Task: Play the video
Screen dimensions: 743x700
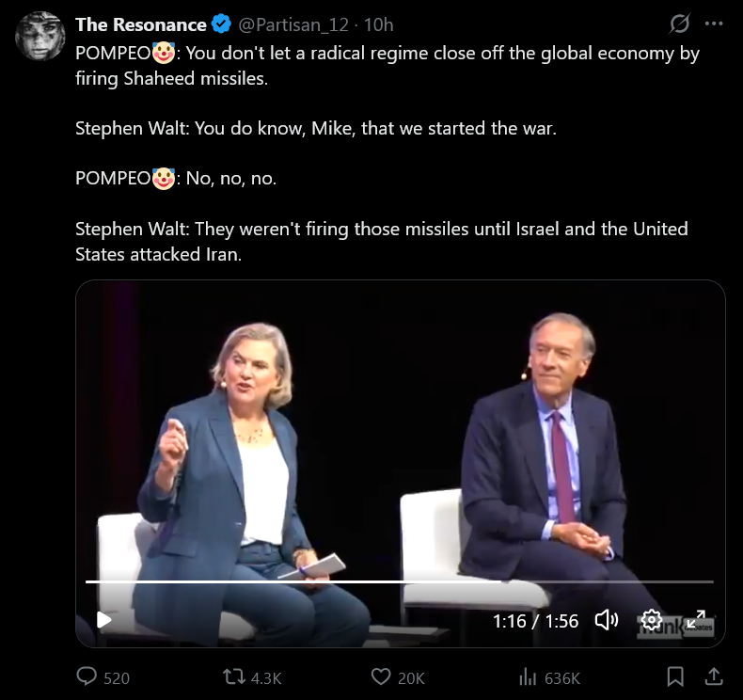Action: coord(103,620)
